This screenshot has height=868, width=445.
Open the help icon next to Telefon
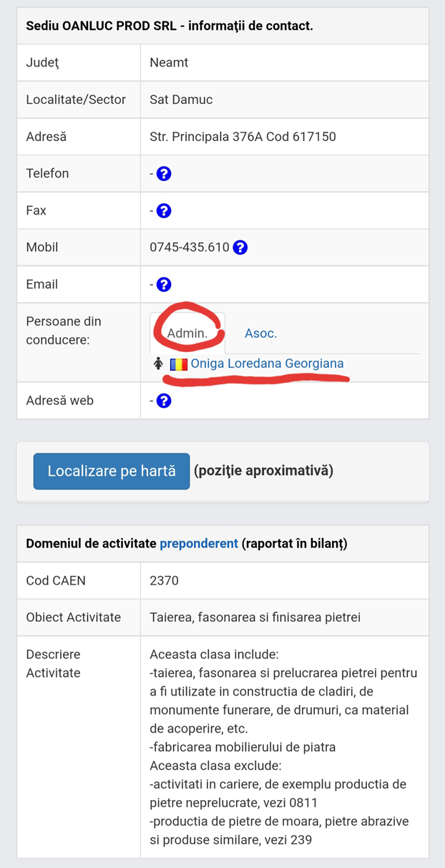pyautogui.click(x=164, y=173)
